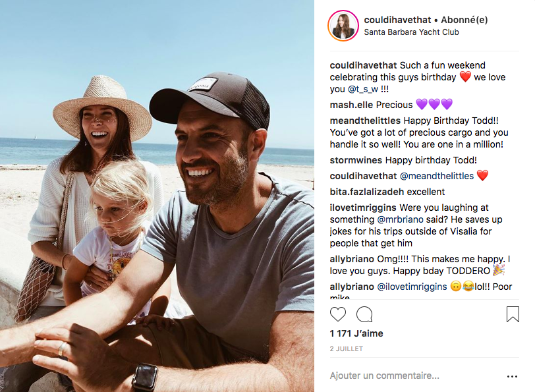View the 1 171 J'aime likes list

[x=356, y=333]
